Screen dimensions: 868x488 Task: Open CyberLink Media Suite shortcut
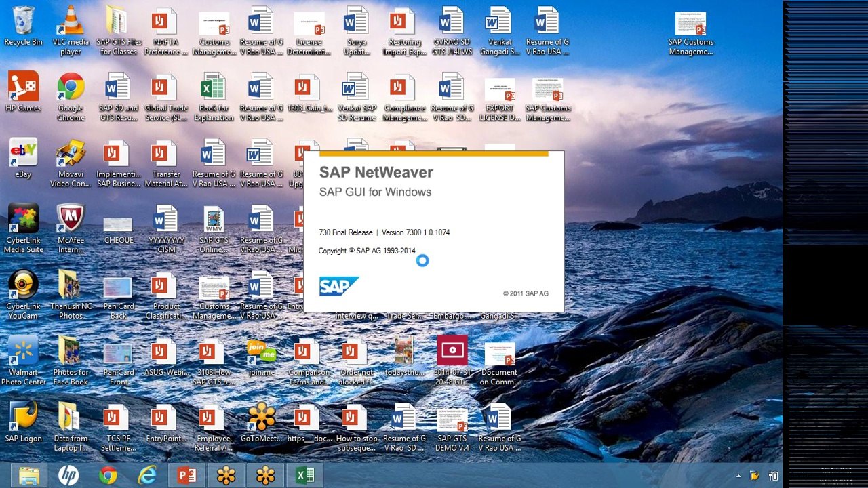coord(23,229)
